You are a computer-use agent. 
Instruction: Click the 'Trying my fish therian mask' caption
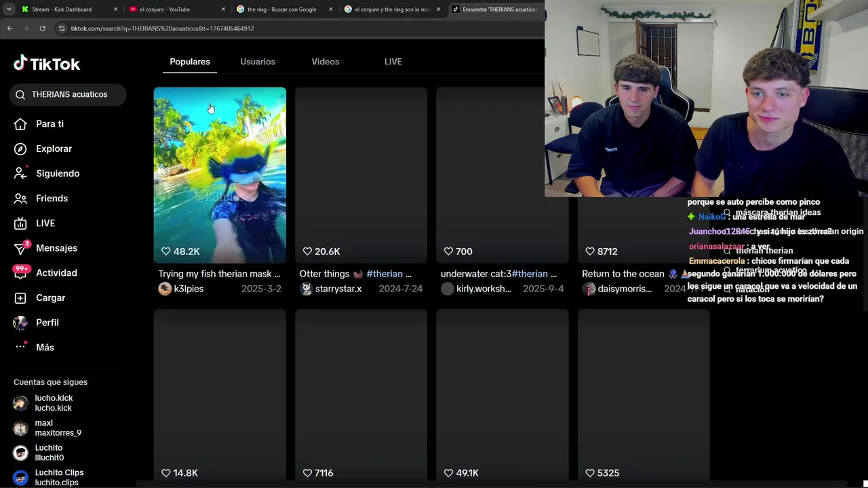(x=219, y=274)
